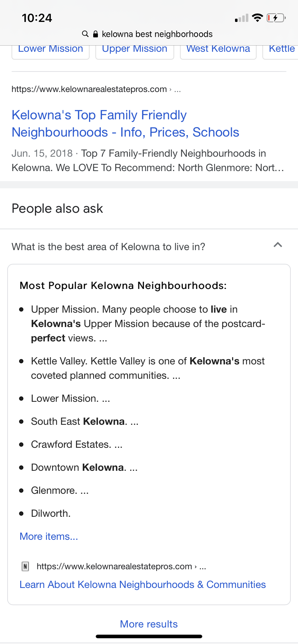The width and height of the screenshot is (298, 644).
Task: Tap the 10:24 clock in status bar
Action: coord(37,18)
